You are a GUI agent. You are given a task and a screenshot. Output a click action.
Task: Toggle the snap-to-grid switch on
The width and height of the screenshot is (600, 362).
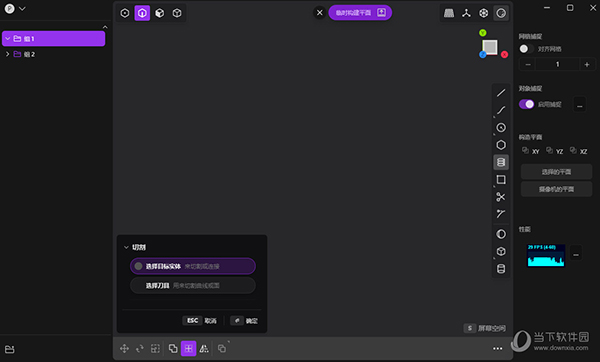pos(526,49)
